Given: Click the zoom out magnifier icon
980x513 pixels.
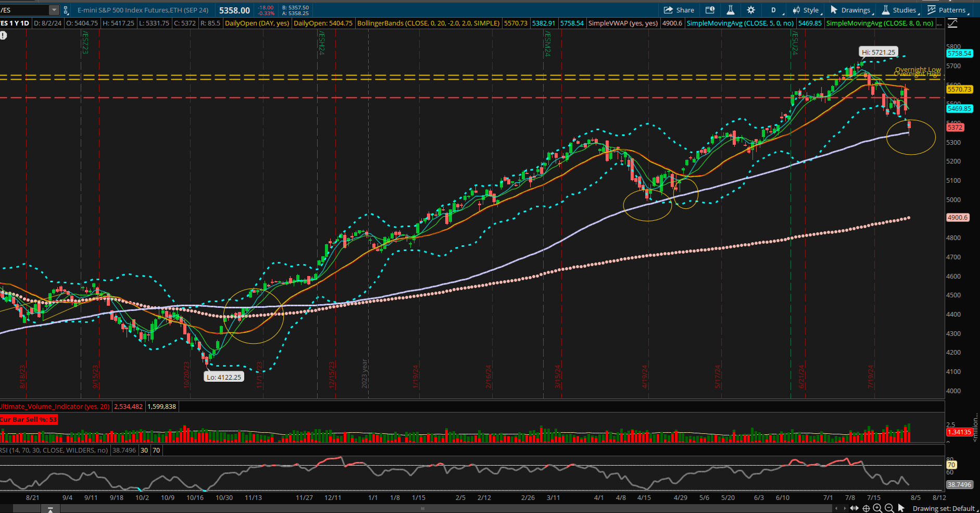Looking at the screenshot, I should click(889, 508).
